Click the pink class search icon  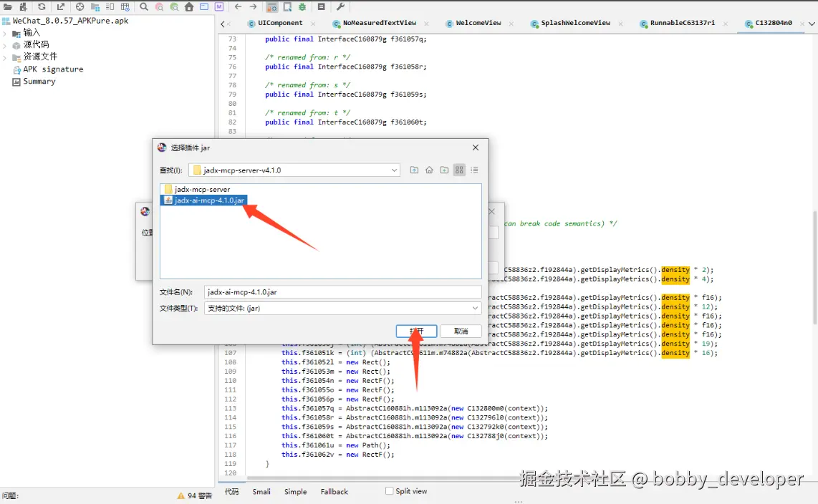pos(159,6)
